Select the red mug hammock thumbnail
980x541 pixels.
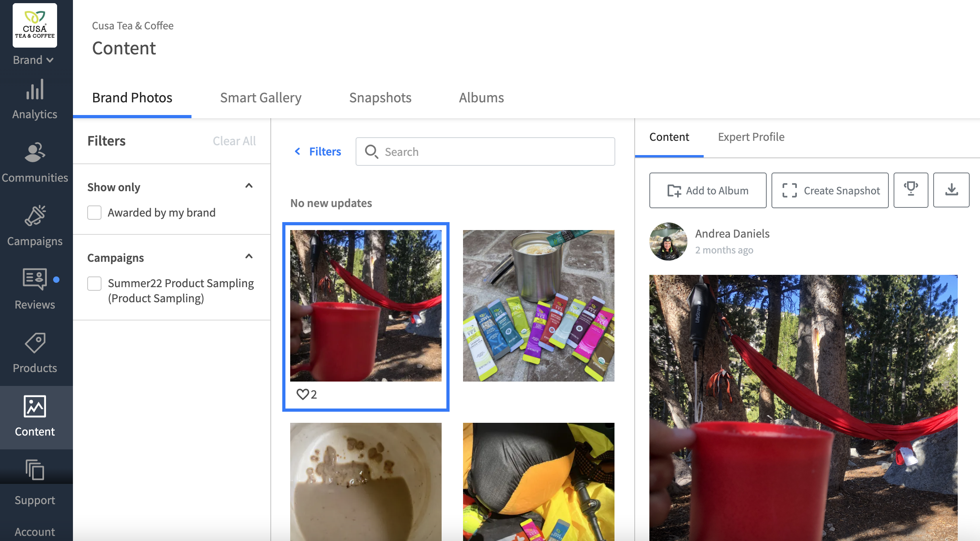coord(366,306)
